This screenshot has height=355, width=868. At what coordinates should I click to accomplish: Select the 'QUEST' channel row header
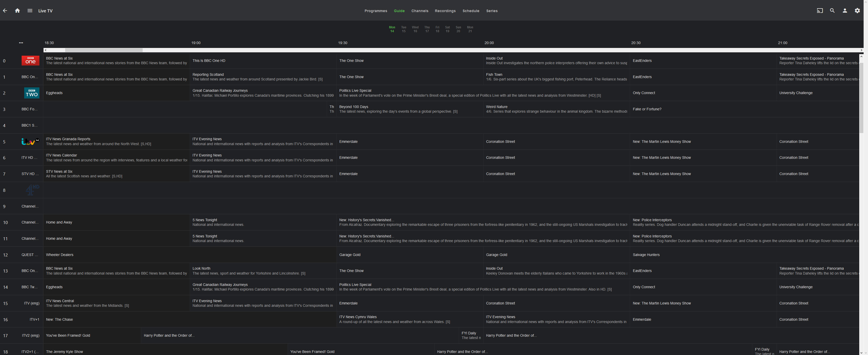pos(22,255)
